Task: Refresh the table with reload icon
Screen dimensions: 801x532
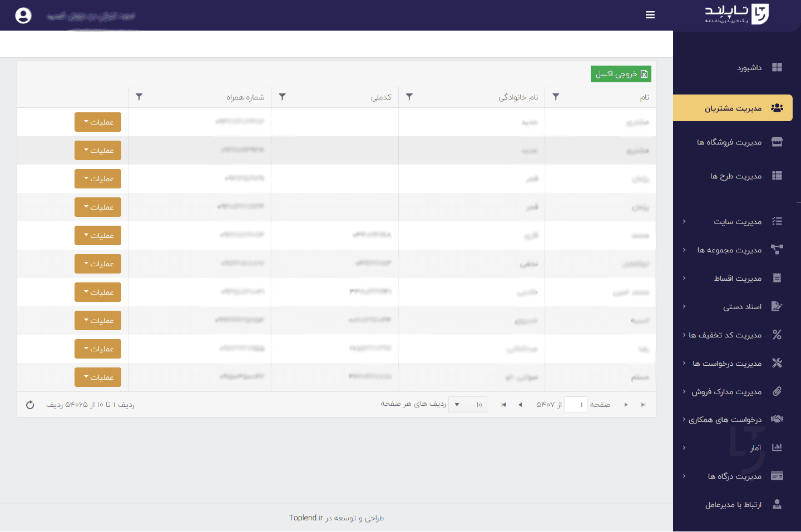Action: [x=30, y=405]
